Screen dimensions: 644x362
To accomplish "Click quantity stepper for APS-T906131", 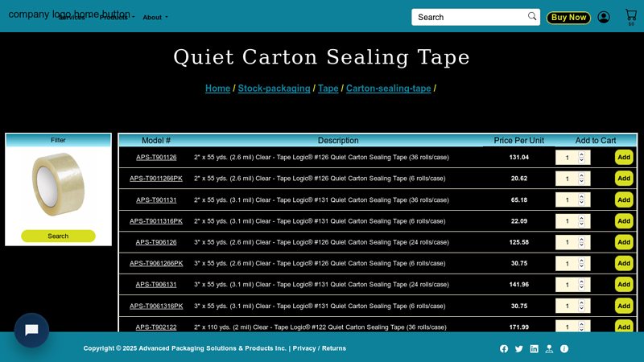I will pyautogui.click(x=572, y=285).
